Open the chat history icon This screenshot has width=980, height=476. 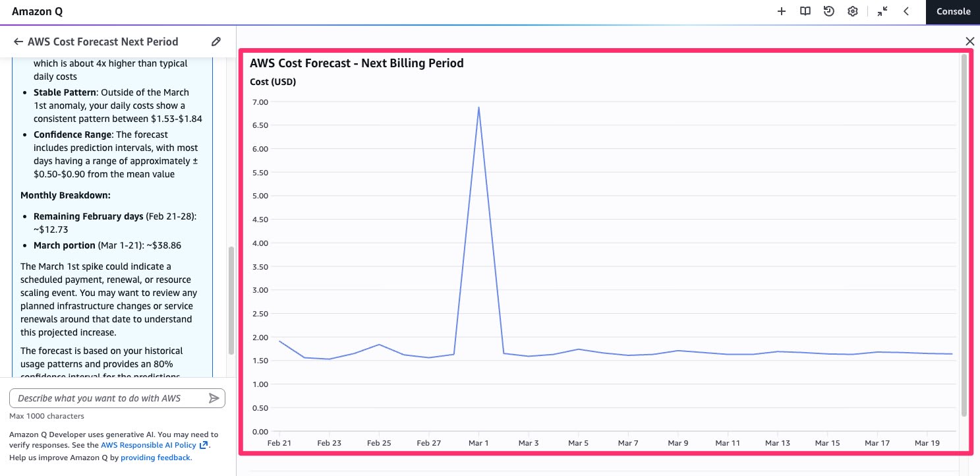[829, 11]
